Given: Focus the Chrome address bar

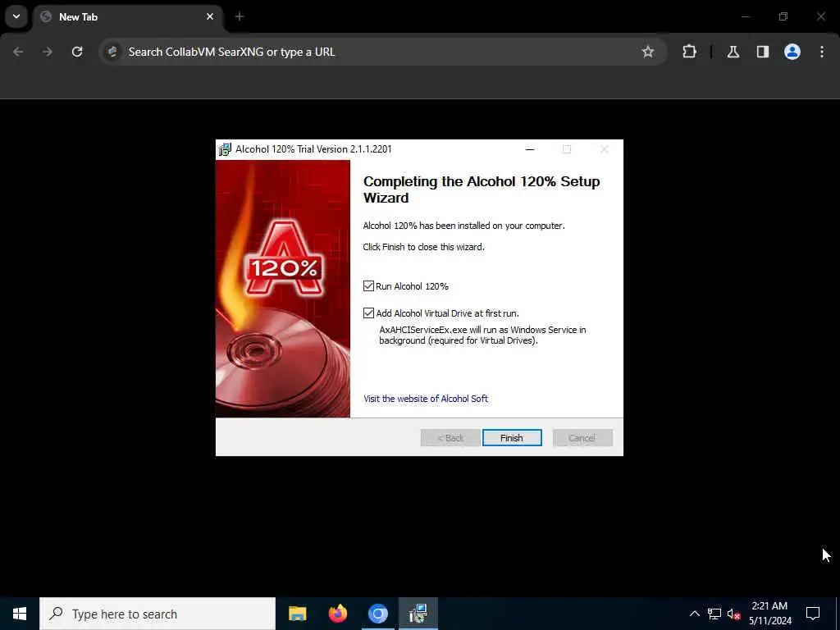Looking at the screenshot, I should [x=381, y=52].
